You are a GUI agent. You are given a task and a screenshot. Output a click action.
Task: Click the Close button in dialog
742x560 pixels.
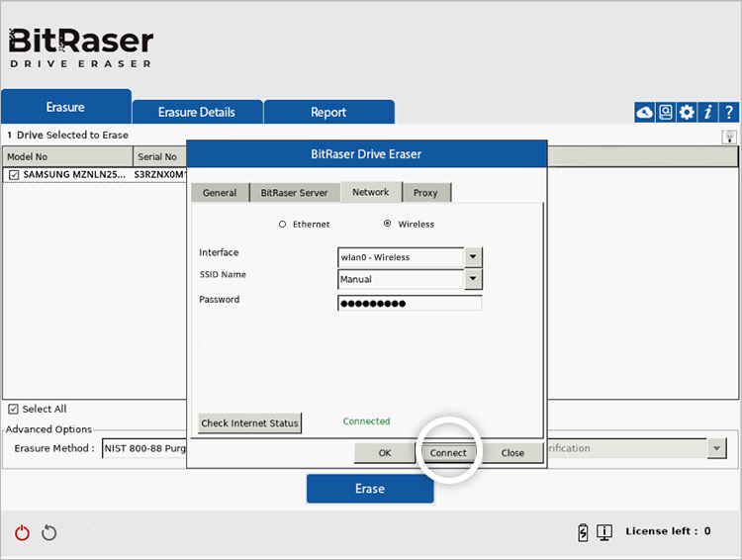tap(512, 453)
